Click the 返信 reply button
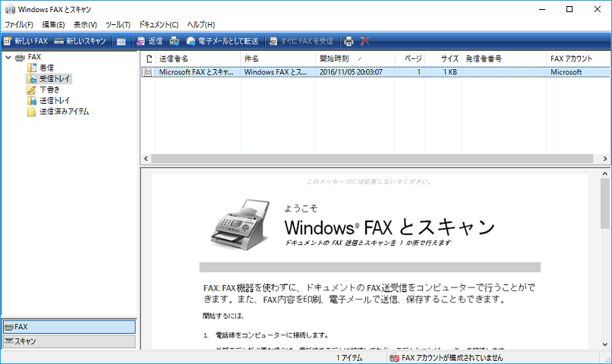The height and width of the screenshot is (364, 612). [x=150, y=41]
